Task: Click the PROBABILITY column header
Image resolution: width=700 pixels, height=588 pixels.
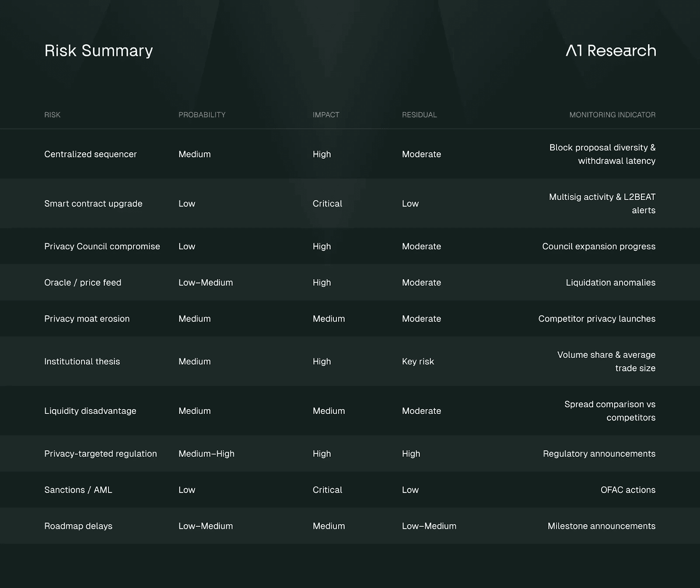Action: (202, 115)
